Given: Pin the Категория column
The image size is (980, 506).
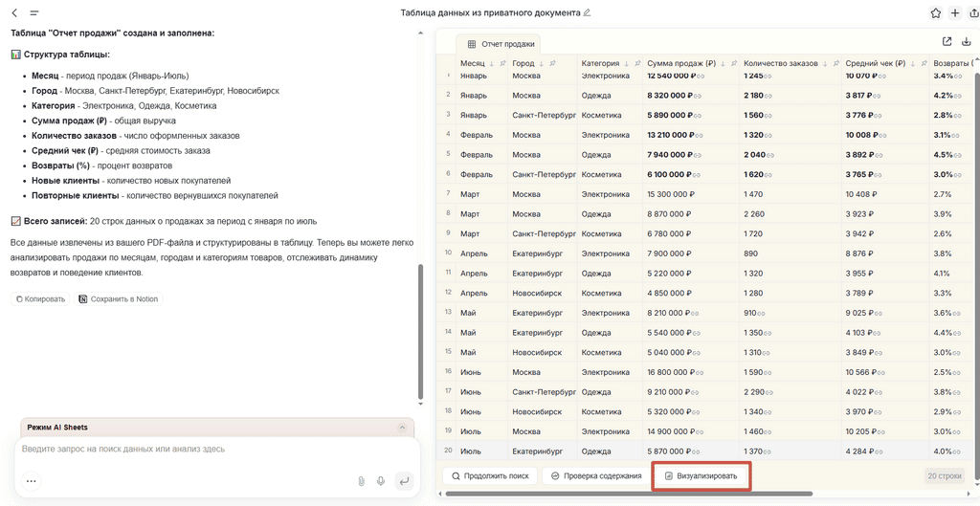Looking at the screenshot, I should pos(636,64).
